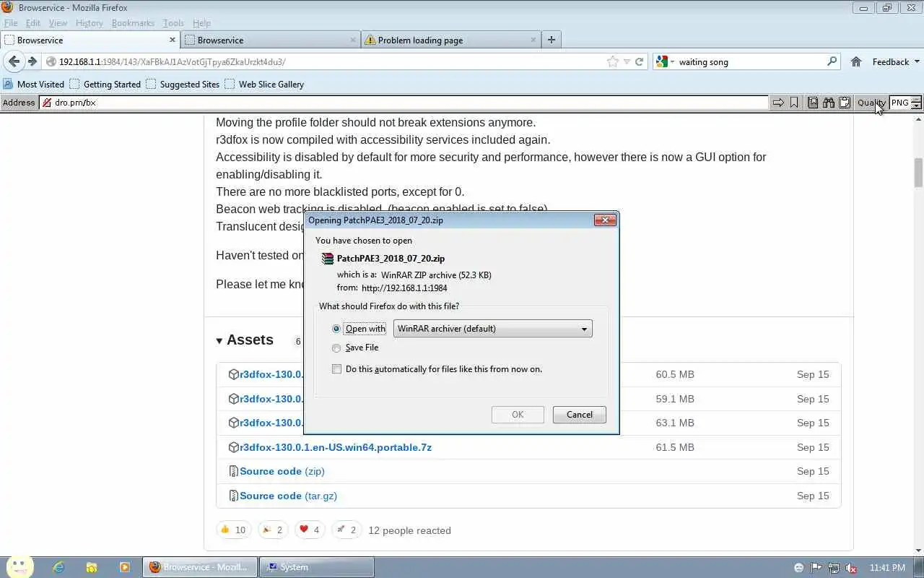Check Do this automatically for files
The height and width of the screenshot is (578, 924).
coord(336,369)
